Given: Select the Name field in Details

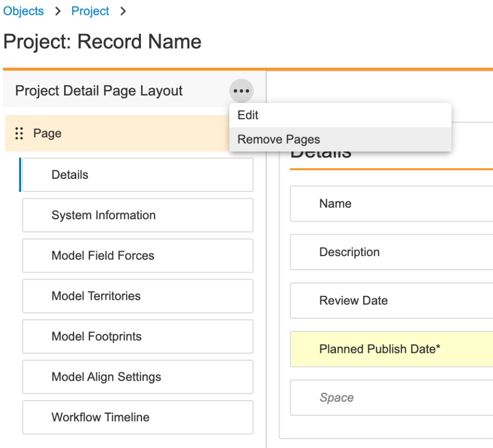Looking at the screenshot, I should [x=391, y=203].
